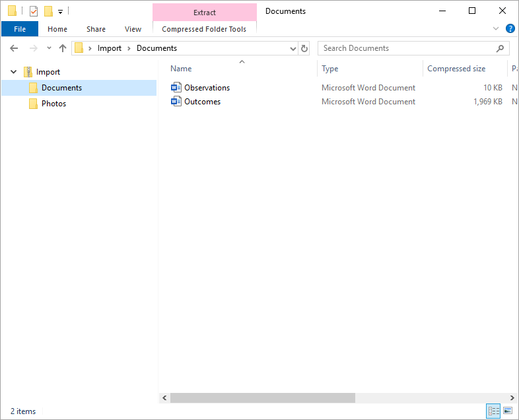Switch to the View ribbon tab

133,29
